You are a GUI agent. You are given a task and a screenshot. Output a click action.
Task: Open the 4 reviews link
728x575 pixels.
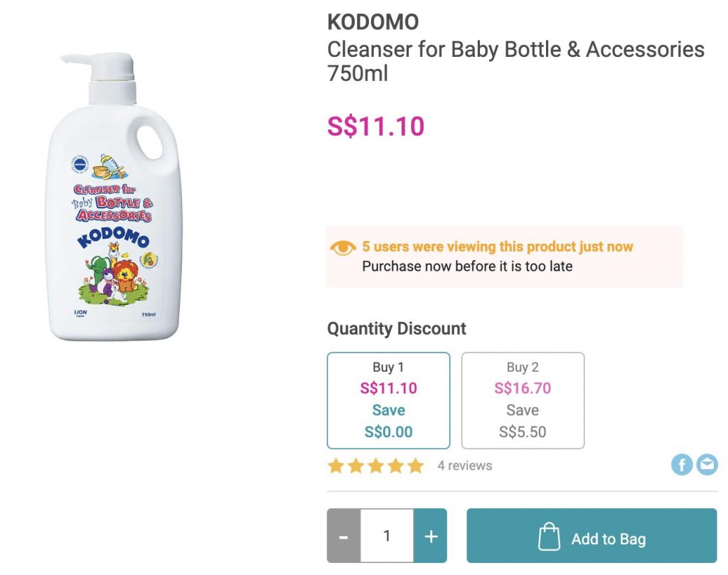465,466
